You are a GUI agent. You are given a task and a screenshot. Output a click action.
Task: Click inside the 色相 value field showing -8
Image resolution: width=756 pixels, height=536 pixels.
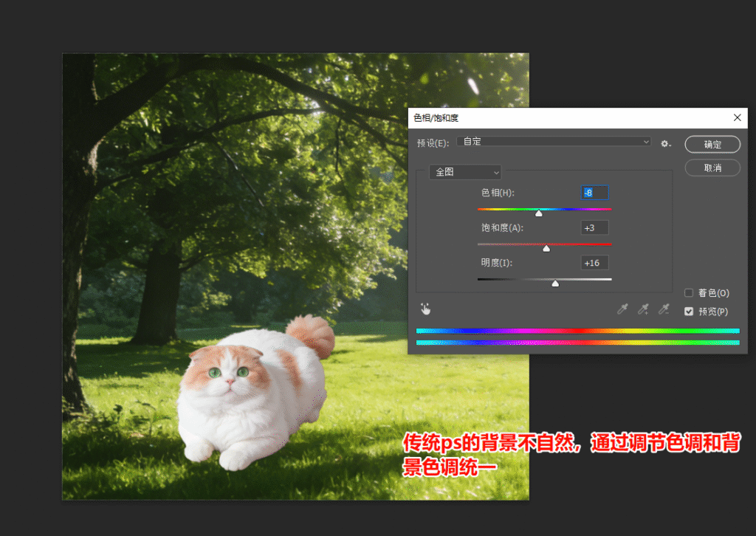pyautogui.click(x=594, y=192)
